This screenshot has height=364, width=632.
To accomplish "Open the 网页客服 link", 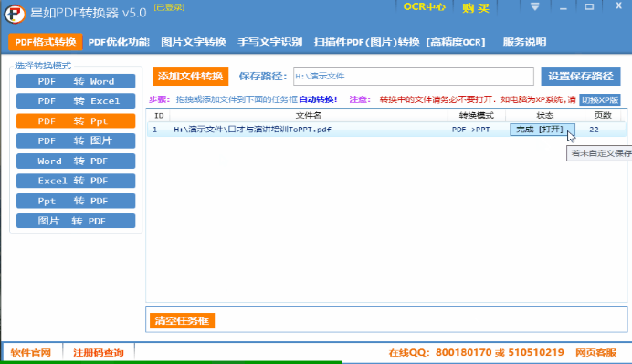I will (595, 353).
